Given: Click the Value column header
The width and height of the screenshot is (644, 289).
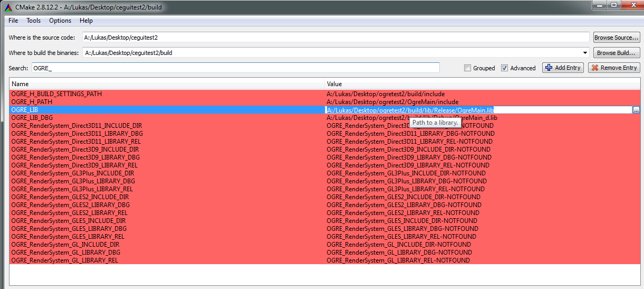Looking at the screenshot, I should tap(483, 84).
